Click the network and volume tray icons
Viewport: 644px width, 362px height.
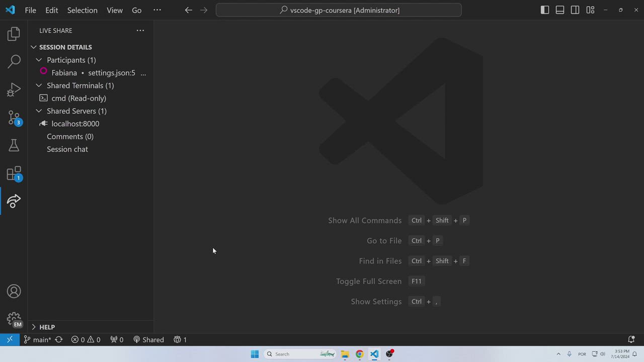pos(598,354)
